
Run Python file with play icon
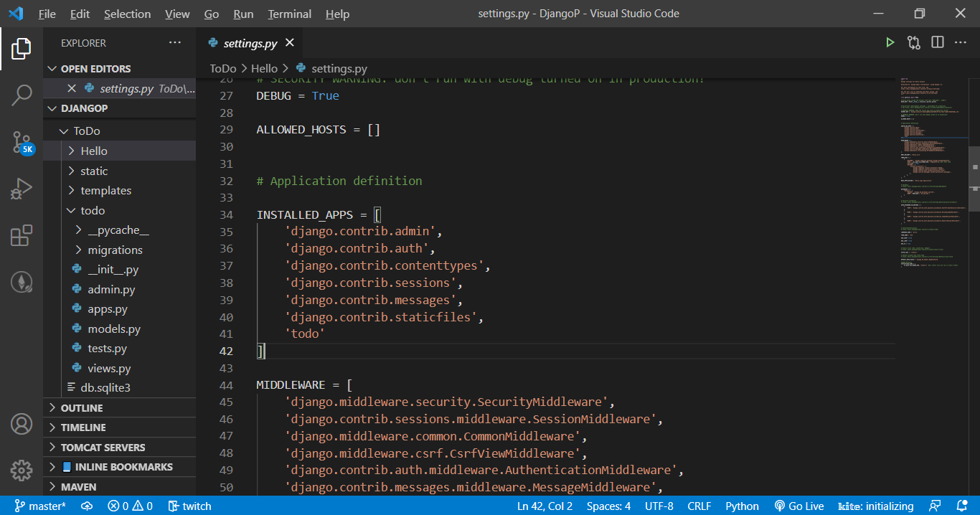(x=890, y=43)
